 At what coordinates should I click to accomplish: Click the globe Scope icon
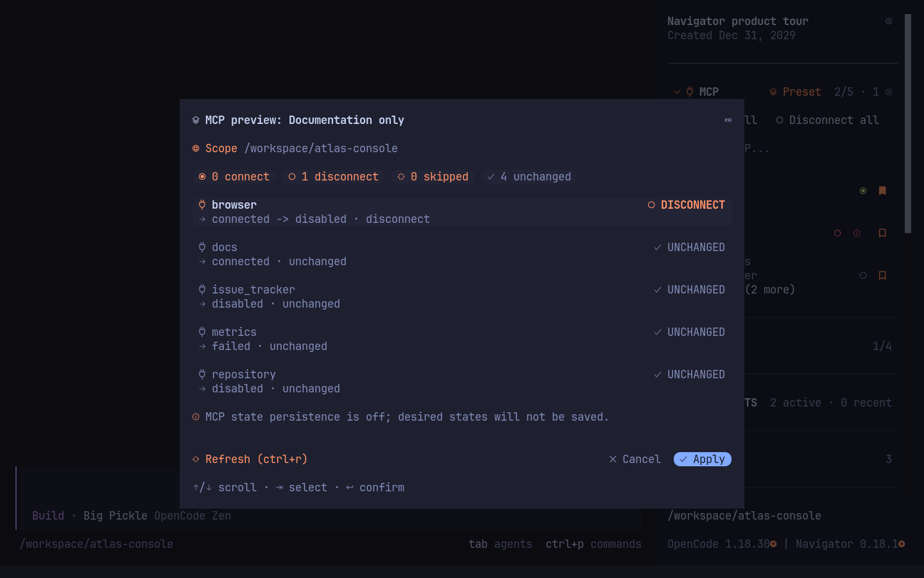196,148
